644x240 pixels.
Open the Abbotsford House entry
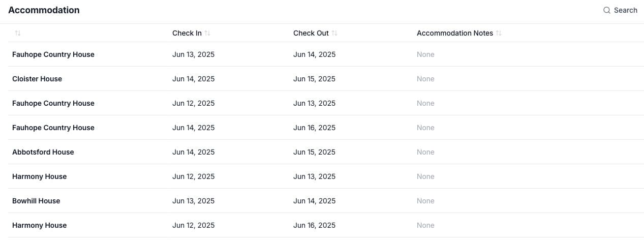(326, 152)
